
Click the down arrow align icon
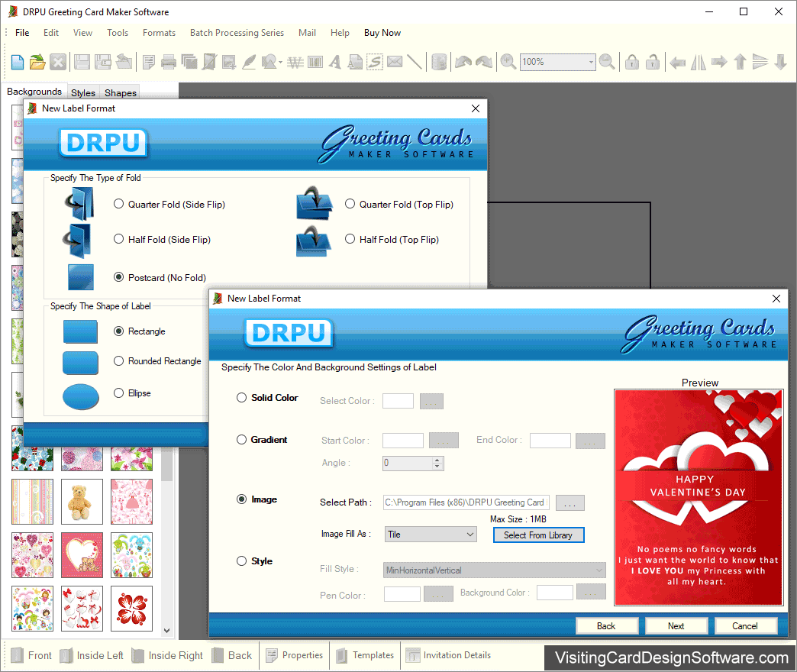(781, 62)
